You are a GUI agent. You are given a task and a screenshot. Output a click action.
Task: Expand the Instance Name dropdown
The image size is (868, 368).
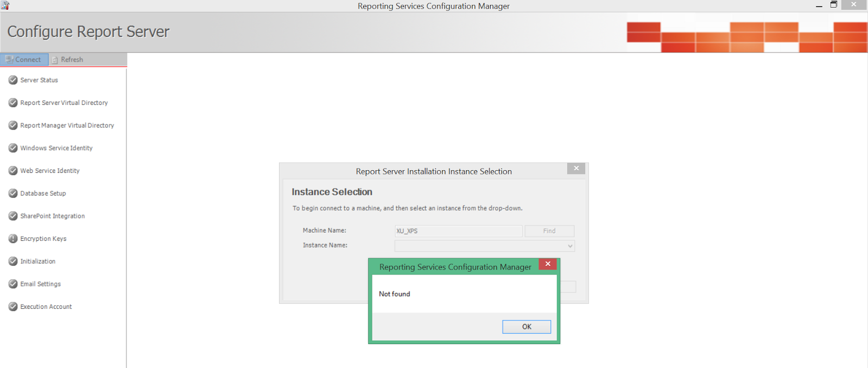(570, 246)
